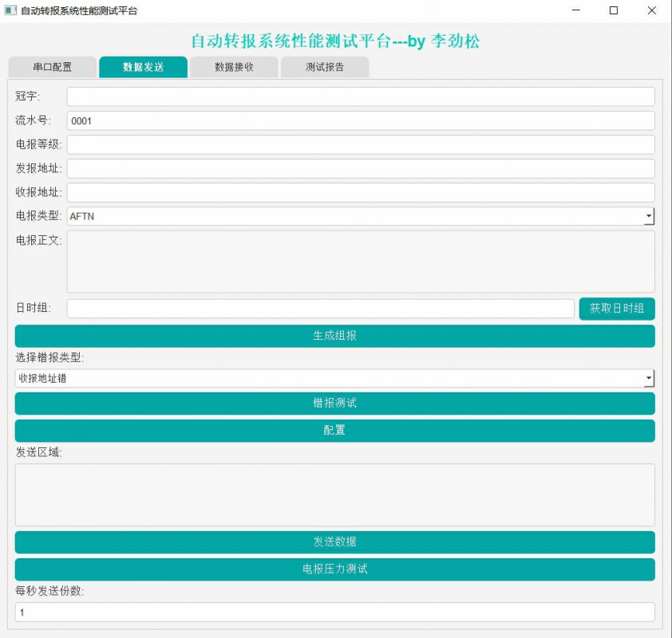
Task: Click the application icon in title bar
Action: [x=11, y=11]
